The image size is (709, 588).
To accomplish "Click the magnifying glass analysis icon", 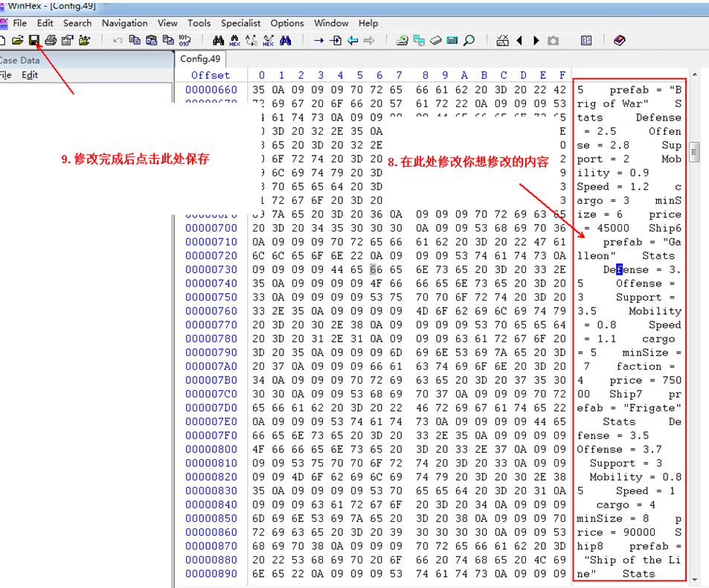I will [469, 40].
